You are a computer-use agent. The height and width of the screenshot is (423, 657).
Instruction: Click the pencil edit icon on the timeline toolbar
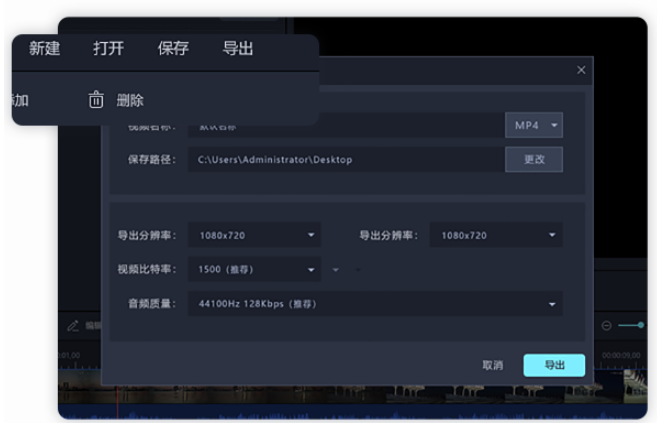point(73,325)
